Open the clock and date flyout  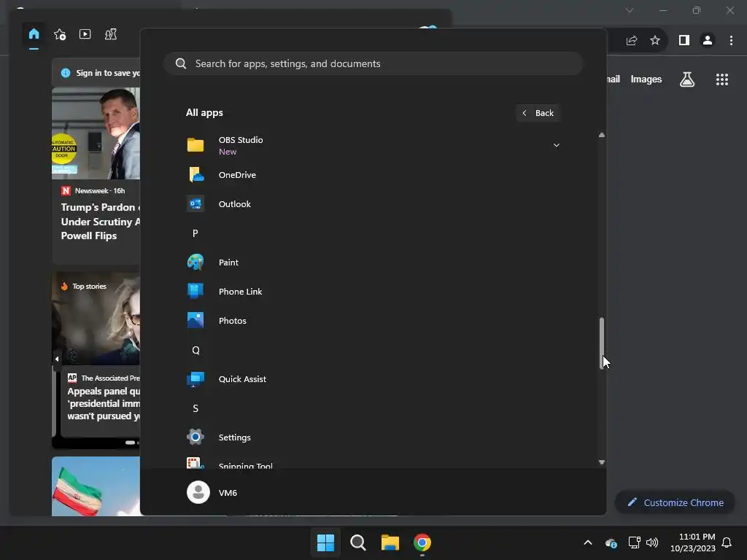point(692,542)
